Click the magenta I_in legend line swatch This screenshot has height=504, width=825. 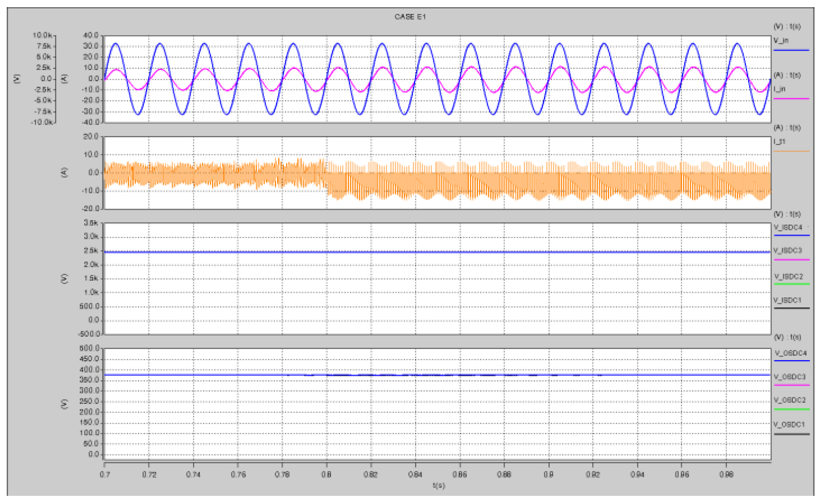pos(791,99)
